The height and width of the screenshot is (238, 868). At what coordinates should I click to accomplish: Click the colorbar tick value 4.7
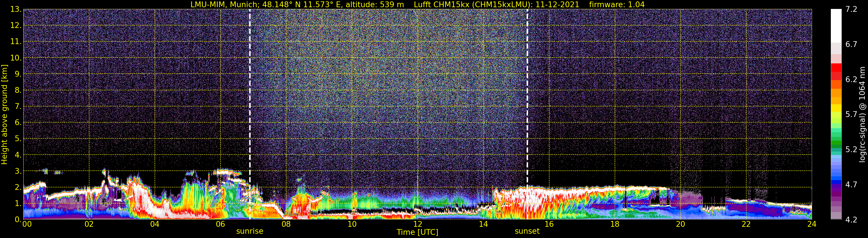(x=851, y=185)
